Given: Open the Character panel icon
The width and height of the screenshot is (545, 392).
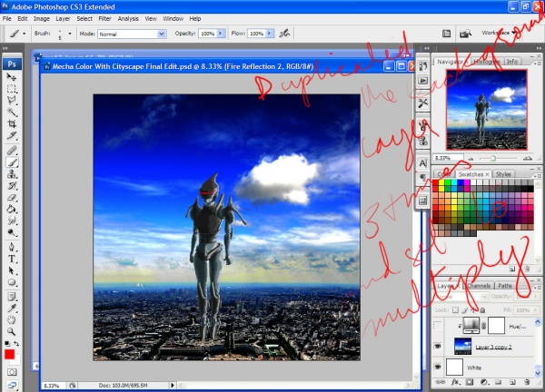Looking at the screenshot, I should (x=423, y=163).
